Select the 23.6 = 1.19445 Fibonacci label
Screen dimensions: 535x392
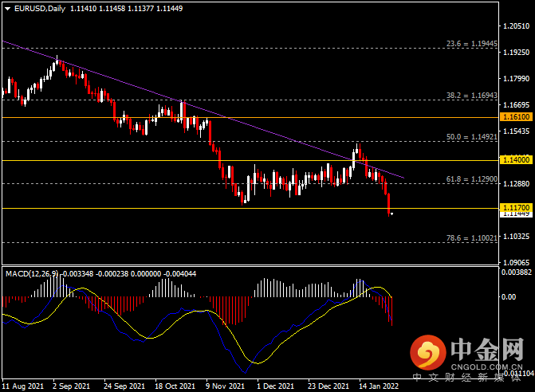click(472, 44)
